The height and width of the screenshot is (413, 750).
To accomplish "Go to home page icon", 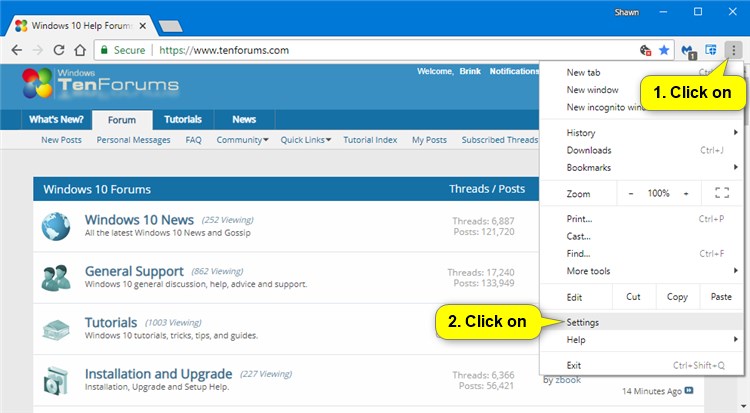I will [80, 50].
